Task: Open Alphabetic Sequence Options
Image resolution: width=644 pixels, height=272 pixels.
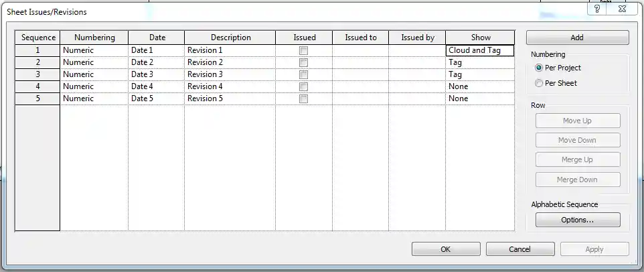Action: [577, 220]
